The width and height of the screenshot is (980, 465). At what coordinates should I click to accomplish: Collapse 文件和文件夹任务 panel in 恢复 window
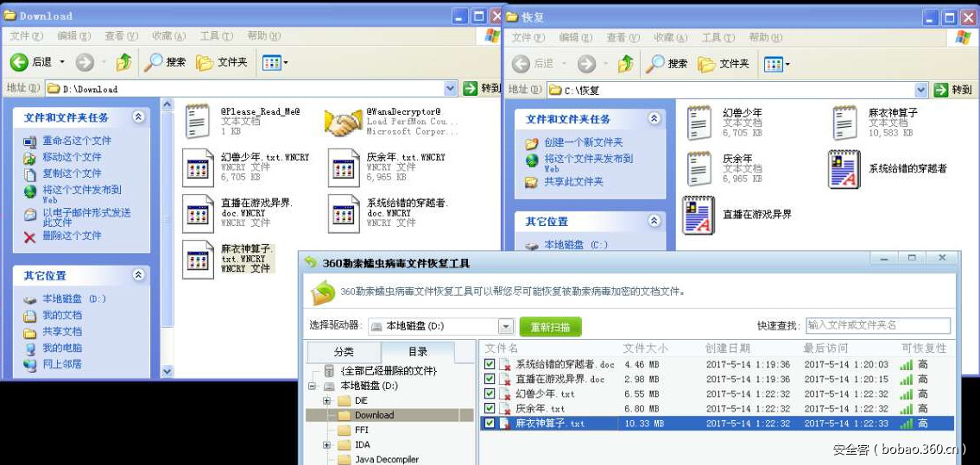(654, 118)
